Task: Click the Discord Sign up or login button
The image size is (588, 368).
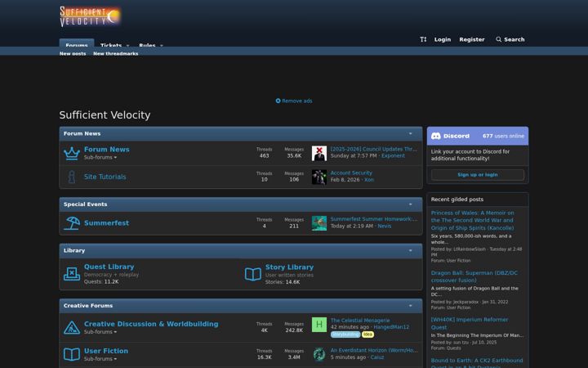Action: (478, 175)
